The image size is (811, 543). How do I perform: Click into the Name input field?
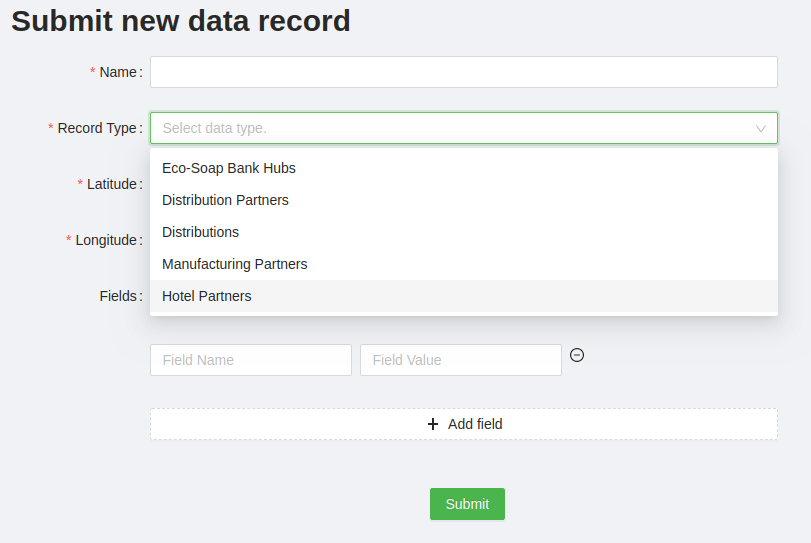pyautogui.click(x=463, y=72)
